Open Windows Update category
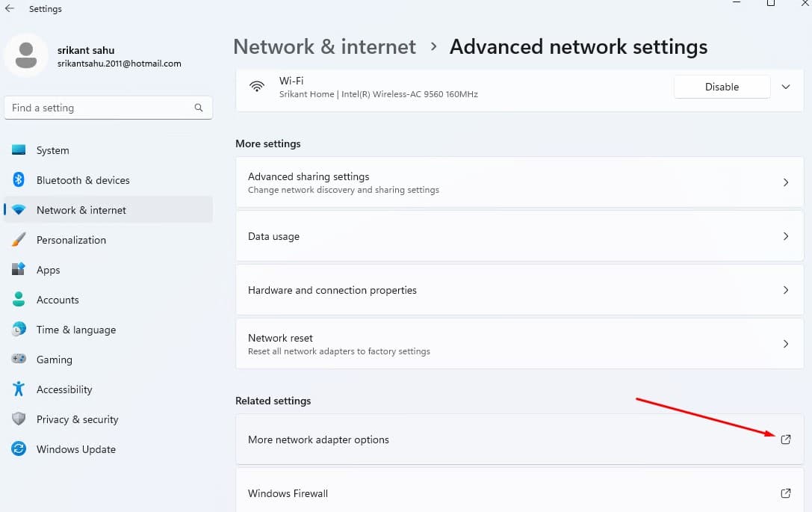Viewport: 812px width, 512px height. [108, 449]
